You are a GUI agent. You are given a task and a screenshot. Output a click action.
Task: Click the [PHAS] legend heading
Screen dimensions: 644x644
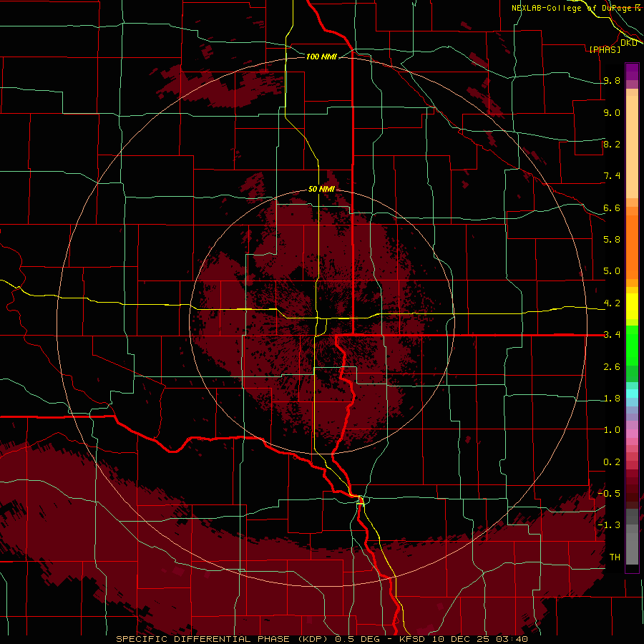click(605, 49)
